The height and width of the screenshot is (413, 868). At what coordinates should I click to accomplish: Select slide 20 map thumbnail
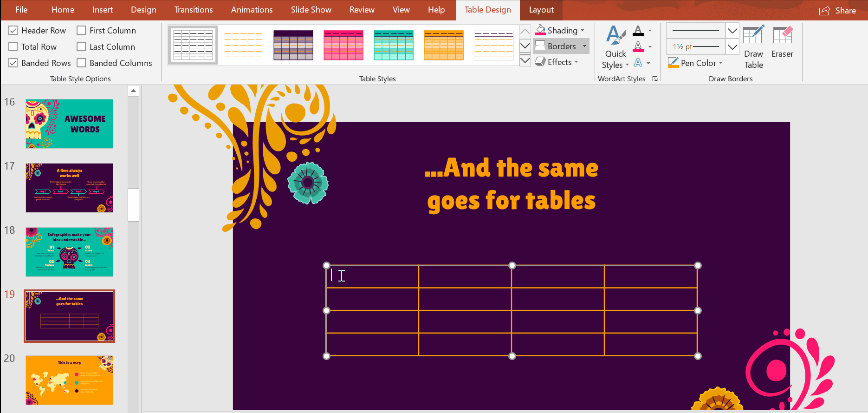pyautogui.click(x=69, y=380)
